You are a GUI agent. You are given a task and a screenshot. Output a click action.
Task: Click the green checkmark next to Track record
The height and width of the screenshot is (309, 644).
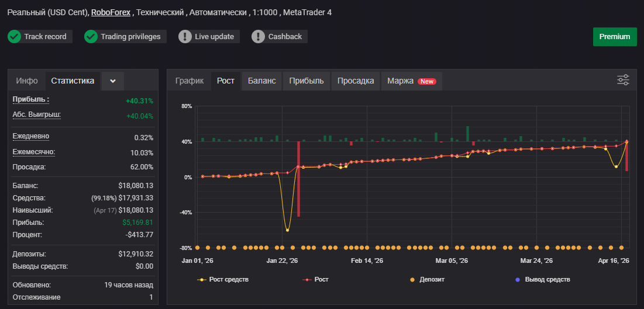click(x=15, y=37)
